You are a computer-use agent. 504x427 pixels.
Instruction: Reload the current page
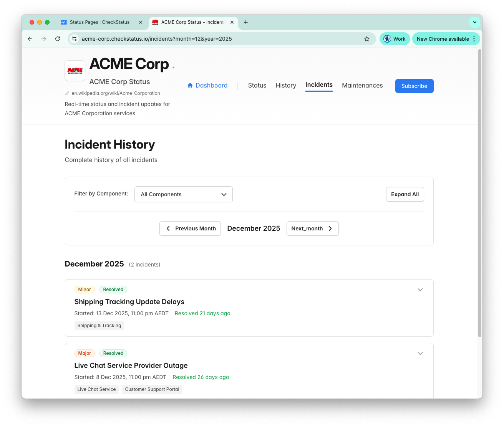[58, 39]
